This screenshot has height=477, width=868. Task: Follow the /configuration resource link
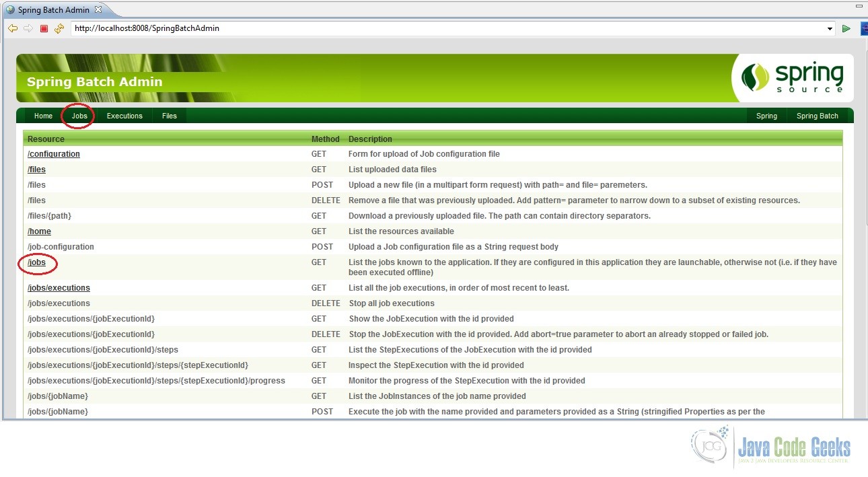pos(54,154)
